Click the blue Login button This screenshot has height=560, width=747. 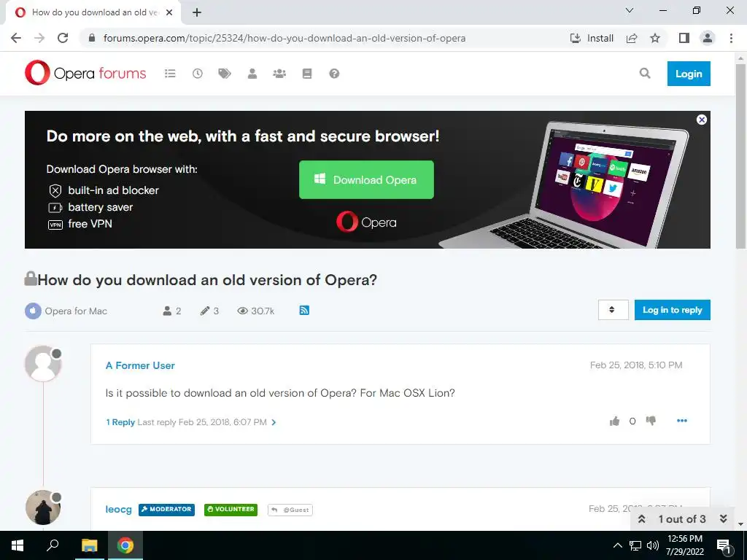(x=689, y=74)
